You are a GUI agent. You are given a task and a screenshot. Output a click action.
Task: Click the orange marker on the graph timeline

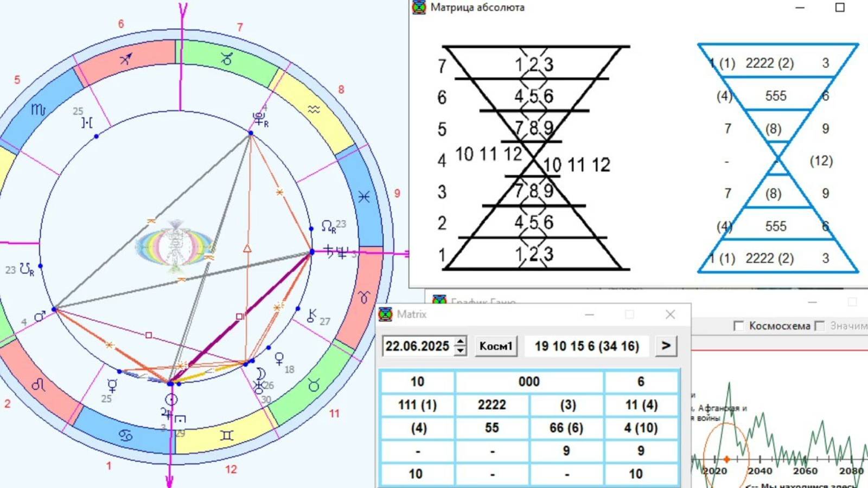(x=727, y=459)
